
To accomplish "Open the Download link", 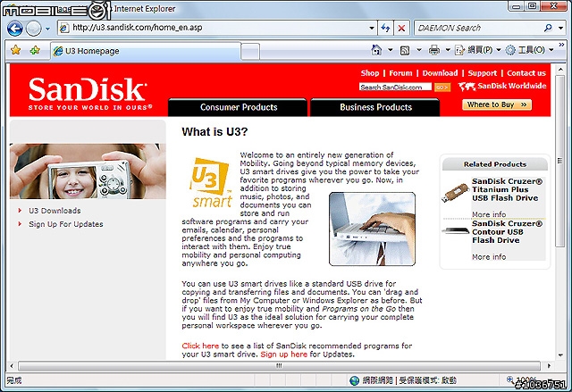I will (x=440, y=73).
